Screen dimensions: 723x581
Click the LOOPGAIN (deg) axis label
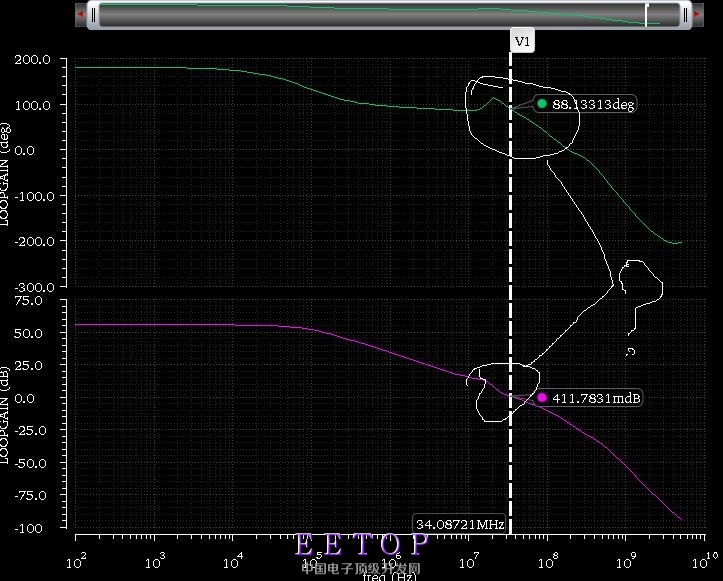point(5,174)
